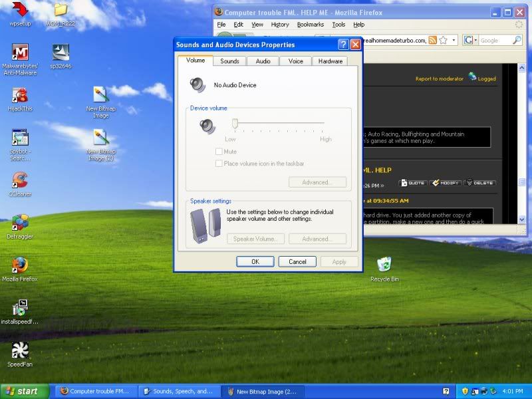Click the question mark icon on the taskbar
This screenshot has width=532, height=399.
446,391
